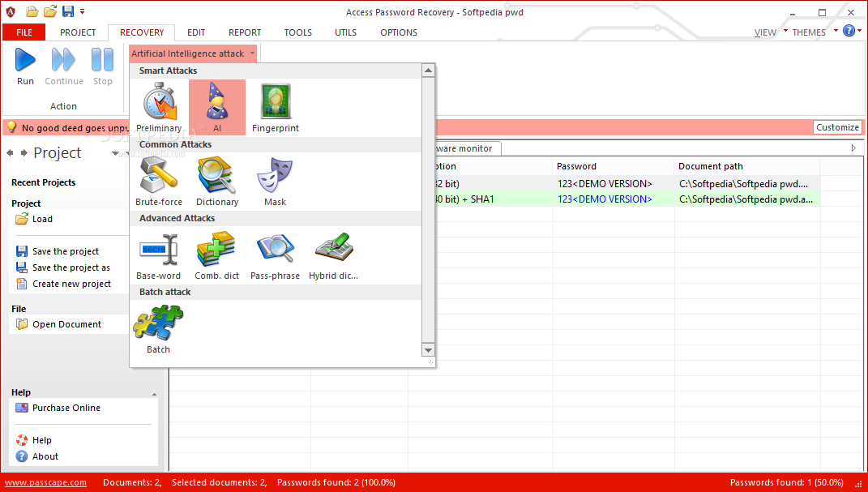Screen dimensions: 868x492
Task: Switch to the TOOLS ribbon tab
Action: click(297, 32)
